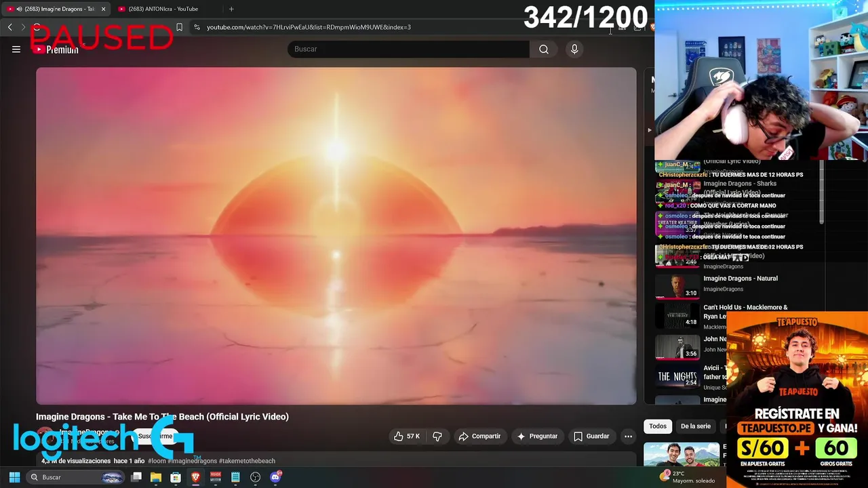Open Imagine Dragons - Sharks playlist item
This screenshot has width=868, height=488.
[x=740, y=188]
